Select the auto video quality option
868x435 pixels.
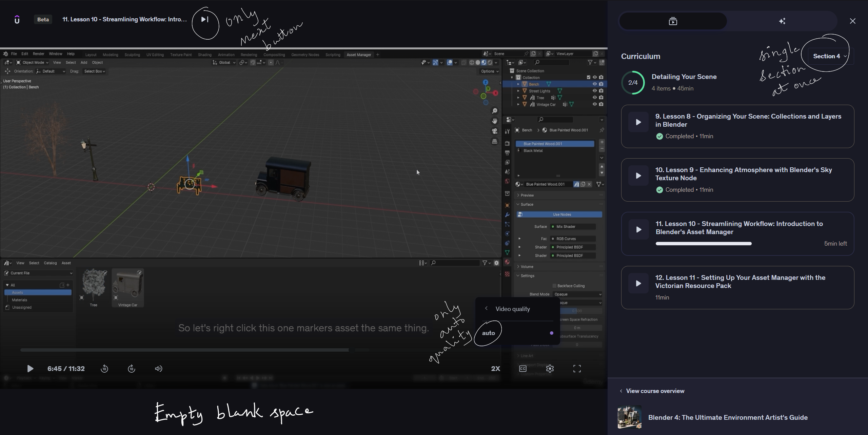pos(489,333)
